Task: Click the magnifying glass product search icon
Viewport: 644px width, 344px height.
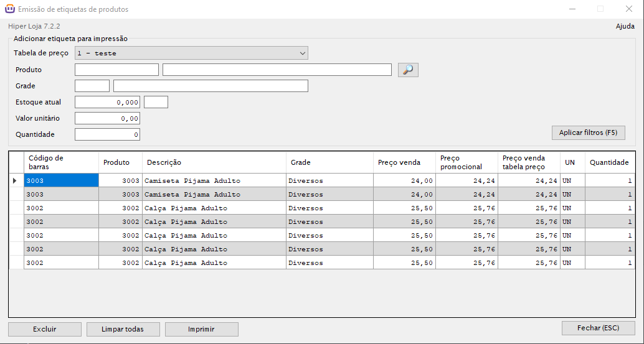Action: [x=408, y=70]
